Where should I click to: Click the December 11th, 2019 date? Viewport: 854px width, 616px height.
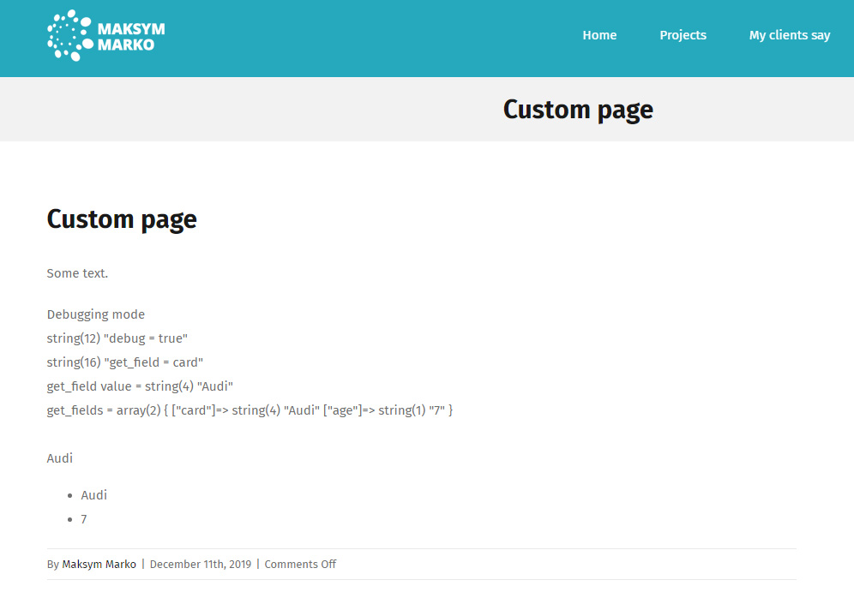pyautogui.click(x=201, y=565)
